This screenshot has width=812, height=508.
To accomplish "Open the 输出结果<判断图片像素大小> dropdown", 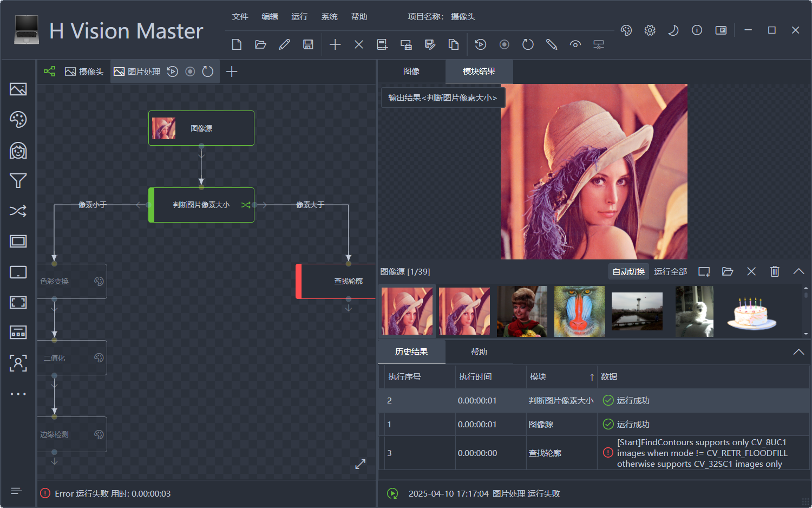I will [443, 97].
